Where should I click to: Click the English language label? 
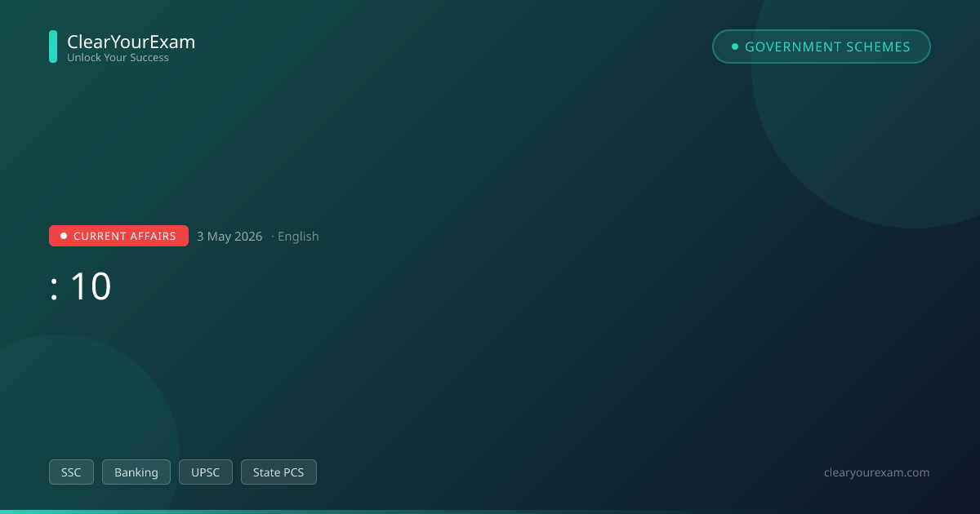(298, 237)
